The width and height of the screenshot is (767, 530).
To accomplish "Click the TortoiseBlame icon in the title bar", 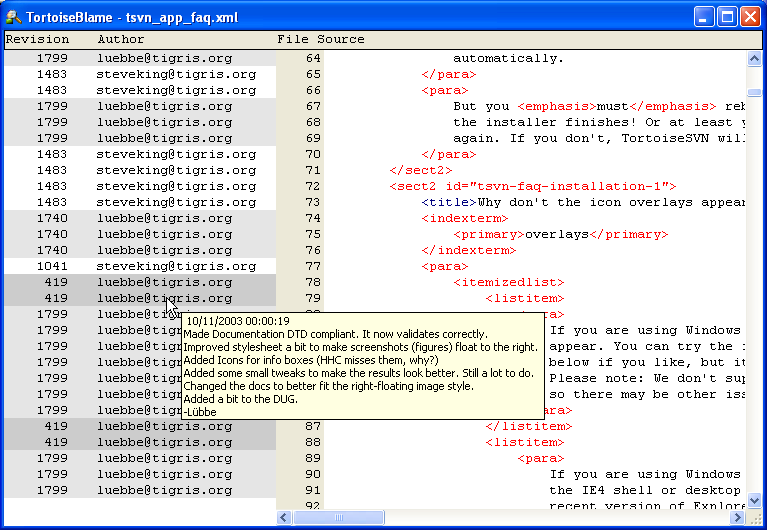I will pos(14,16).
